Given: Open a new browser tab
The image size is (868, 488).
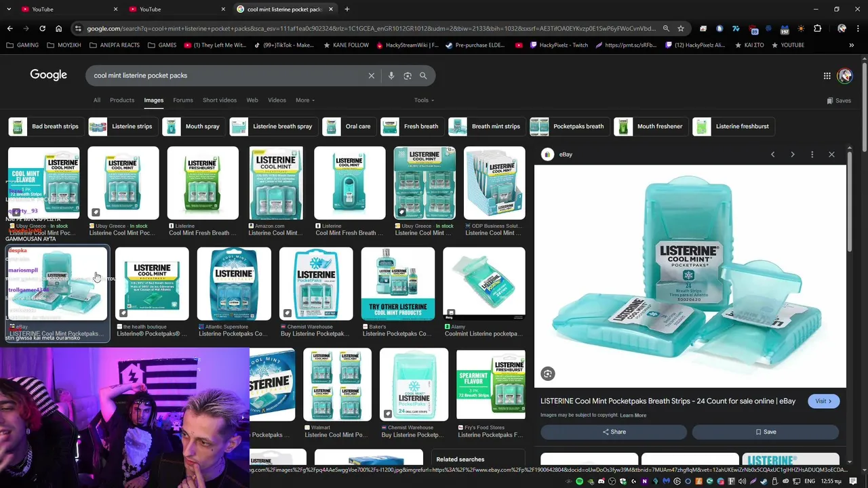Looking at the screenshot, I should coord(347,9).
